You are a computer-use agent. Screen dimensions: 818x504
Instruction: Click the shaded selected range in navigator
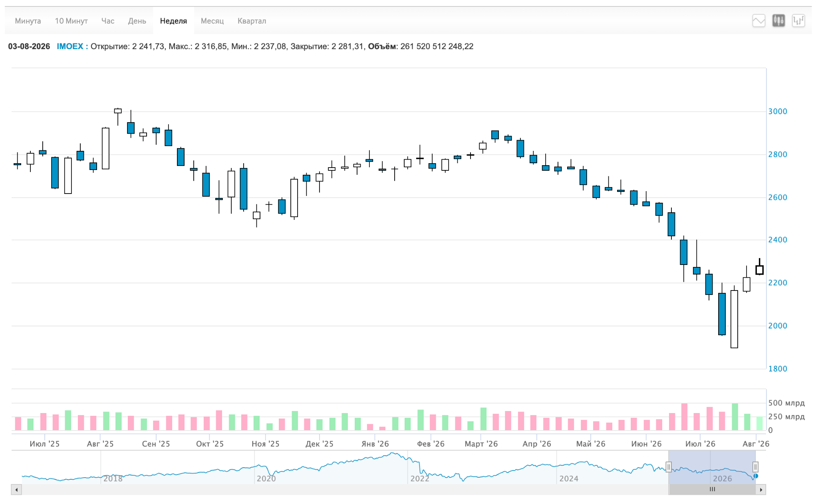(712, 467)
